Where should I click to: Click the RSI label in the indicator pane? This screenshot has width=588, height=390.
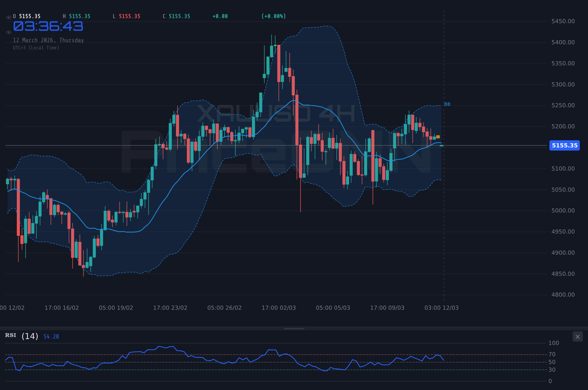11,335
